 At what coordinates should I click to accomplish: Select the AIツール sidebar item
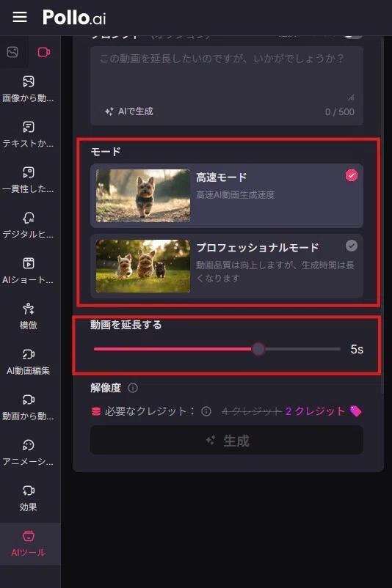pyautogui.click(x=29, y=544)
